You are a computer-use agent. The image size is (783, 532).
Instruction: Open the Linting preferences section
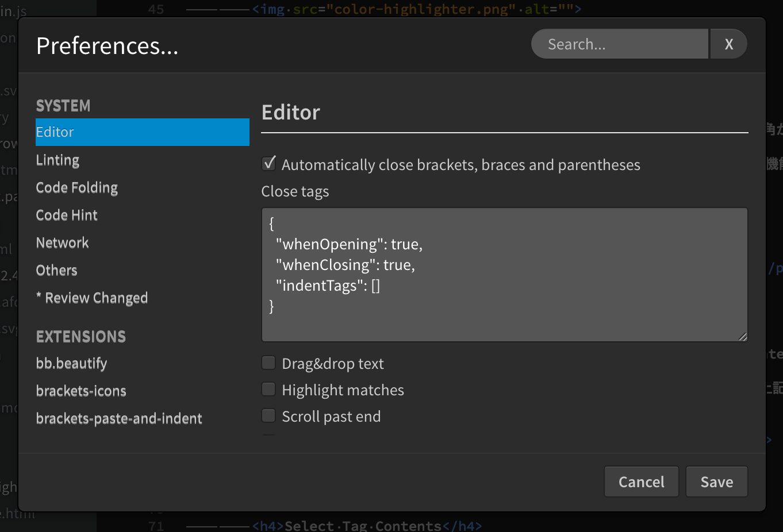coord(57,160)
